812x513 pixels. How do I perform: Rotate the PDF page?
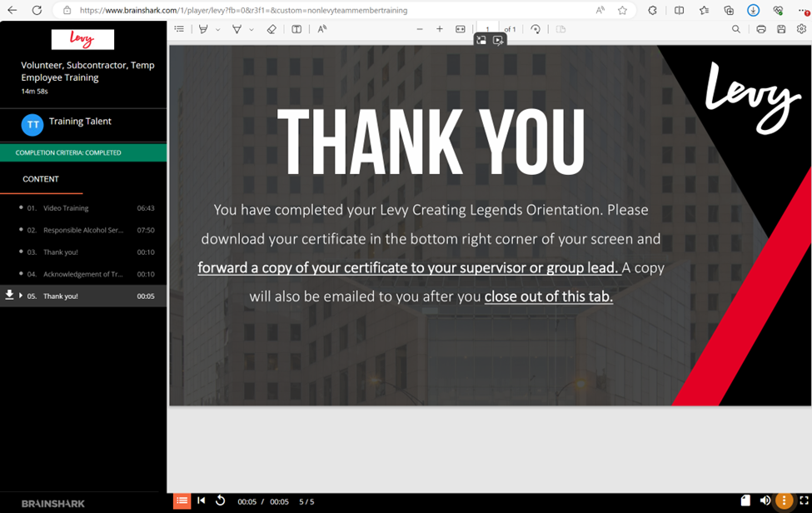point(536,29)
